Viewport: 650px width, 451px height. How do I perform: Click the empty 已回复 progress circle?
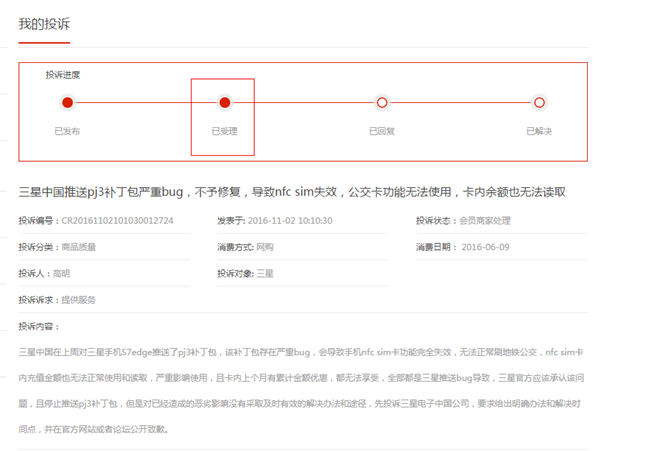coord(382,102)
